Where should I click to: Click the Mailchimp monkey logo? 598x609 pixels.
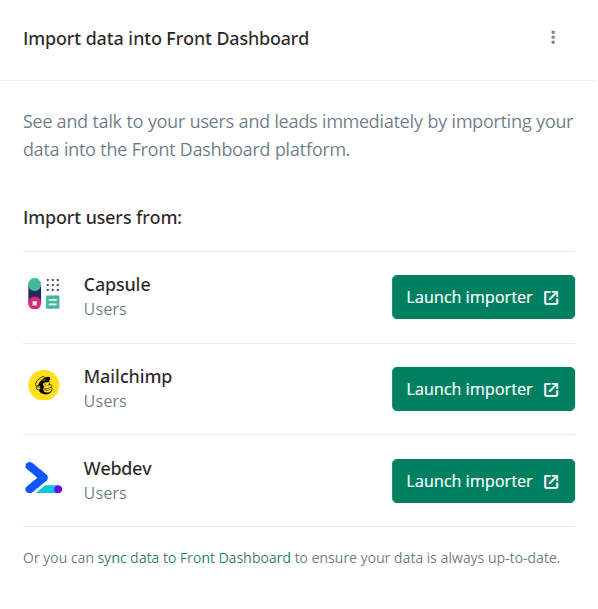(x=43, y=385)
